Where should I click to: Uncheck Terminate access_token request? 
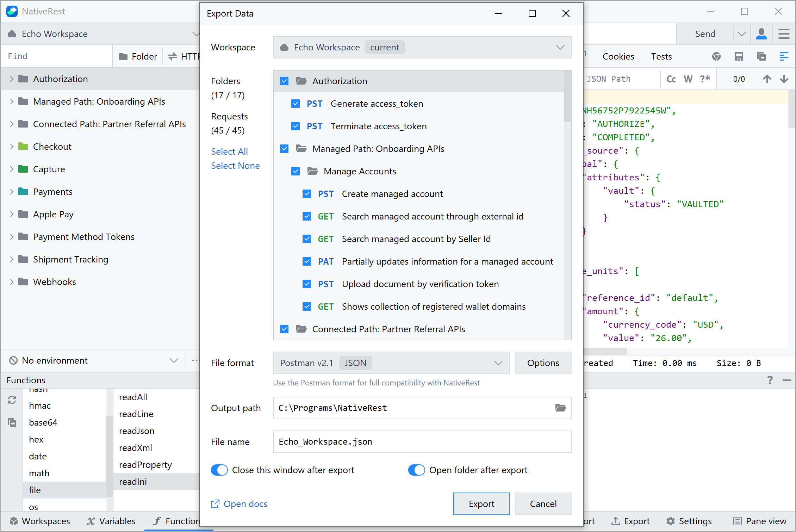coord(296,126)
